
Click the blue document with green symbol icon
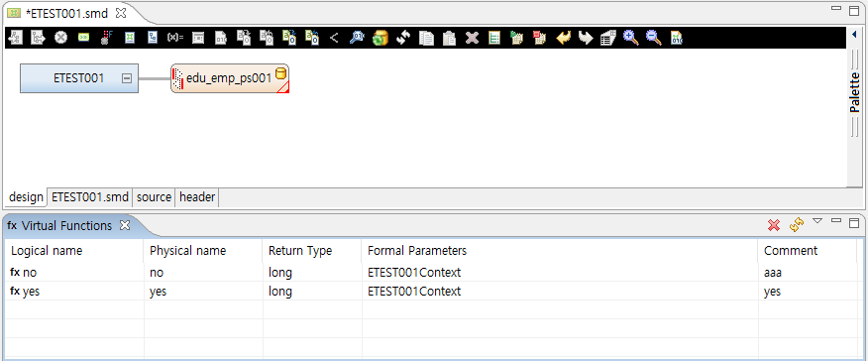[130, 38]
